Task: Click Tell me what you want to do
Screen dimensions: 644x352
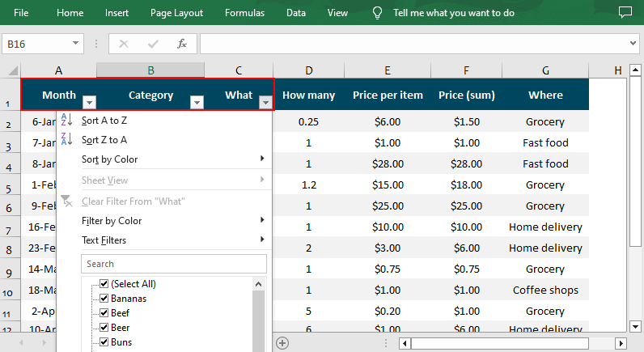Action: [x=453, y=13]
